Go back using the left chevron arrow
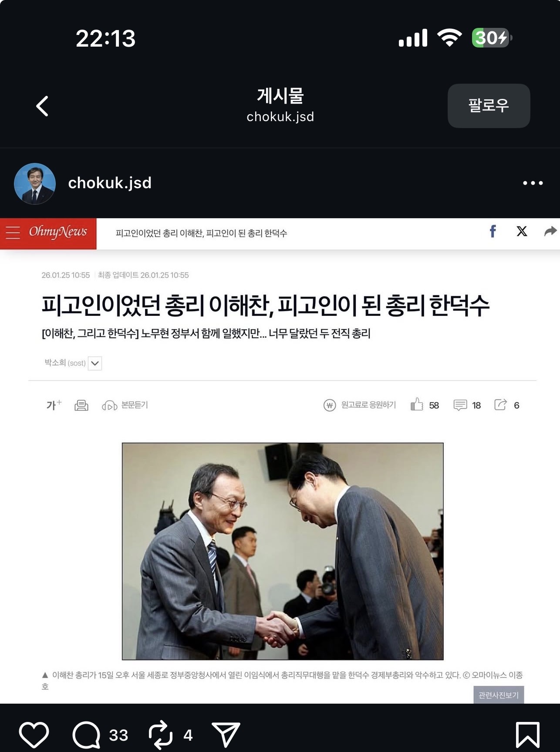The width and height of the screenshot is (560, 752). [x=42, y=106]
